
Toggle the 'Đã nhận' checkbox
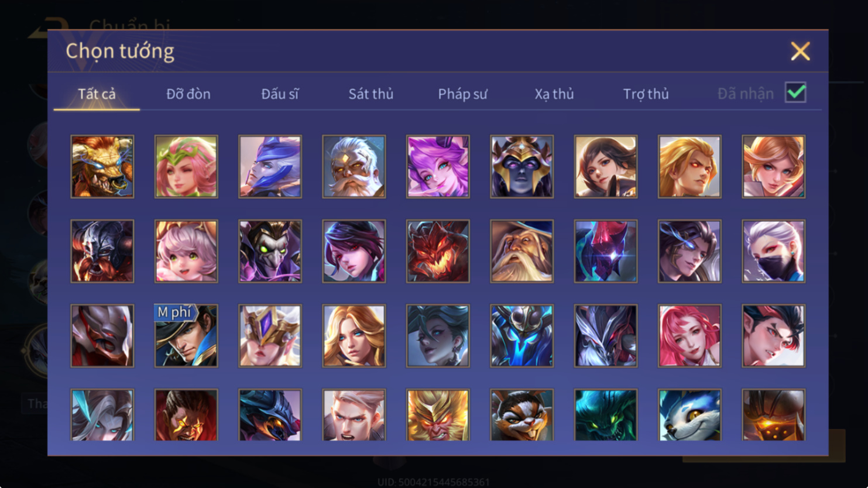tap(796, 92)
